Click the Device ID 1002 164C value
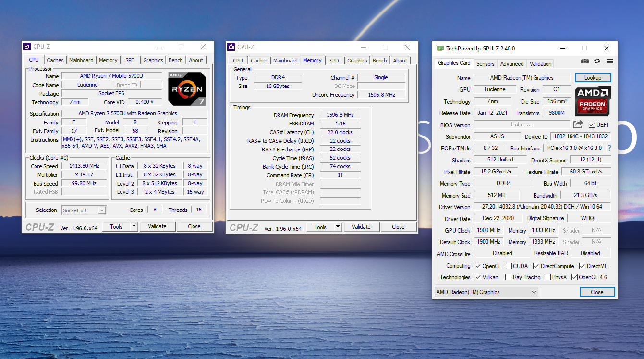Image resolution: width=644 pixels, height=359 pixels. point(580,136)
